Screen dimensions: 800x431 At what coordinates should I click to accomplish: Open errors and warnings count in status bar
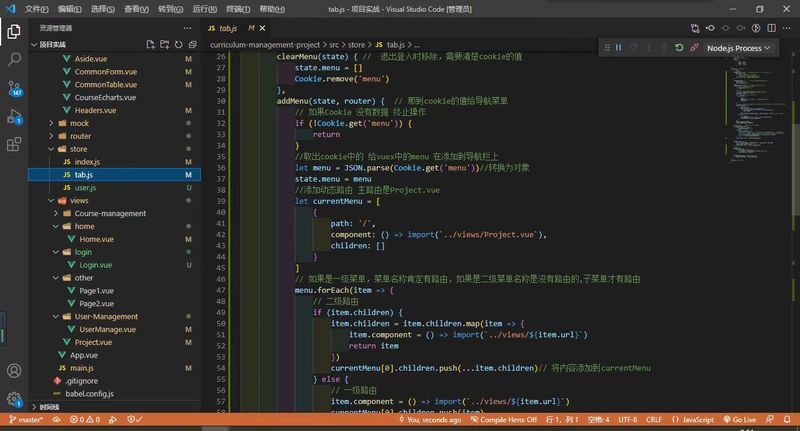click(x=85, y=419)
